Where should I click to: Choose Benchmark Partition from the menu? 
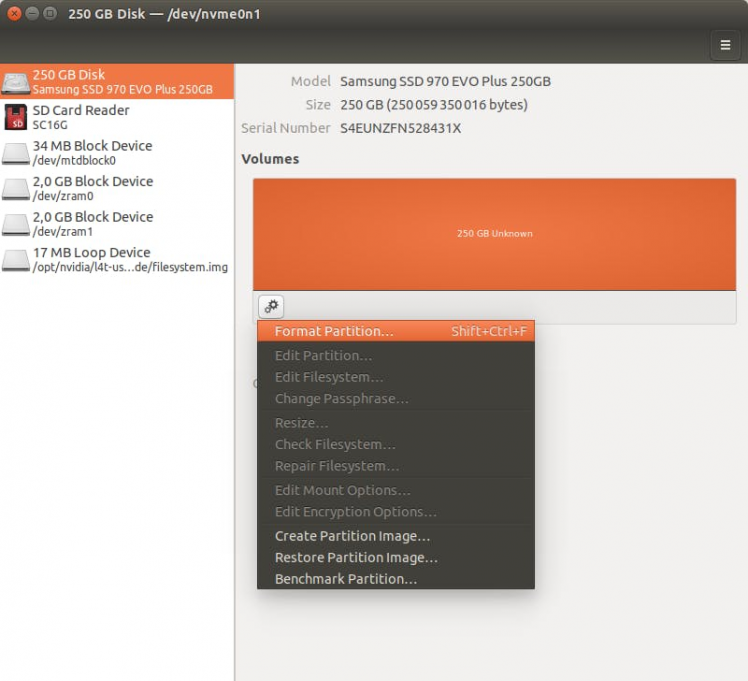point(345,579)
